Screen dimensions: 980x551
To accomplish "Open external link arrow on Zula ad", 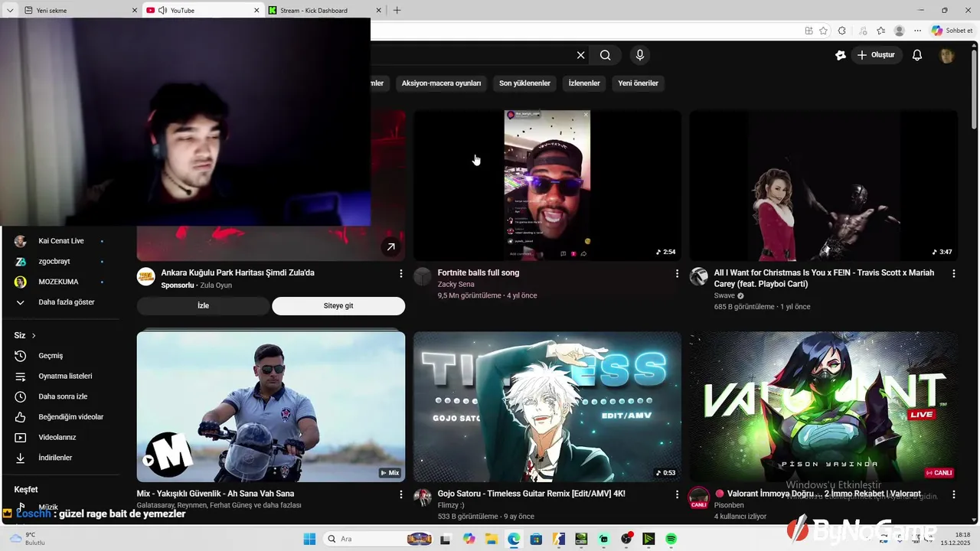I will (390, 246).
